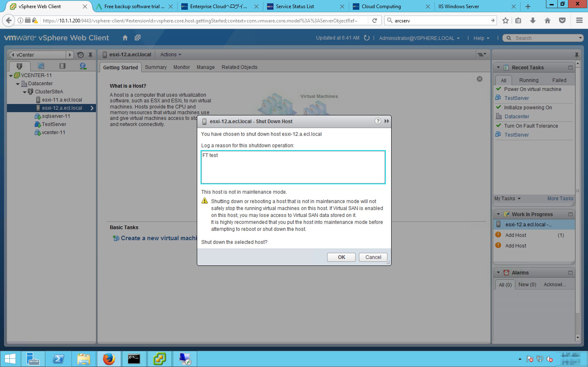Click in the shutdown reason text box

pyautogui.click(x=293, y=167)
